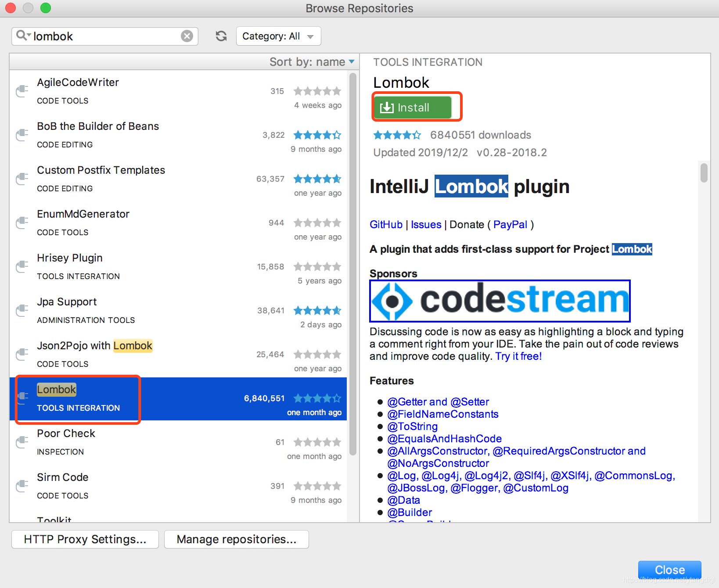The image size is (719, 588).
Task: Reload the plugin list with the refresh icon
Action: point(221,36)
